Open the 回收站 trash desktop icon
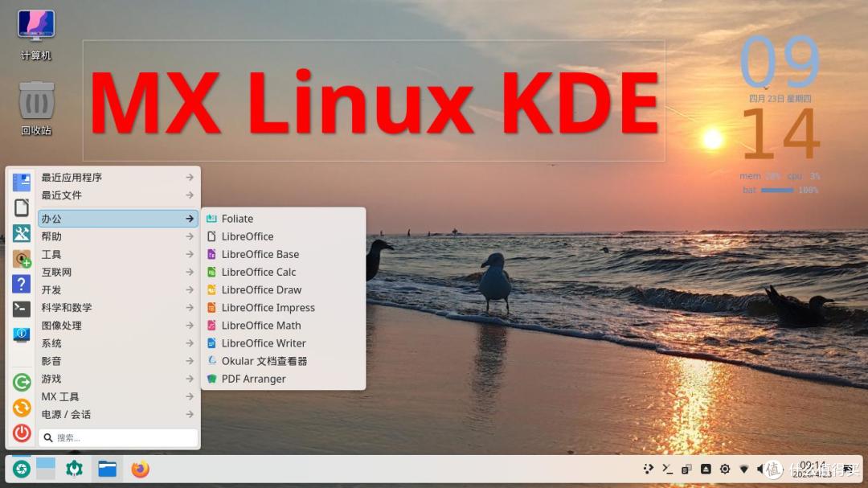Viewport: 868px width, 488px height. [36, 109]
